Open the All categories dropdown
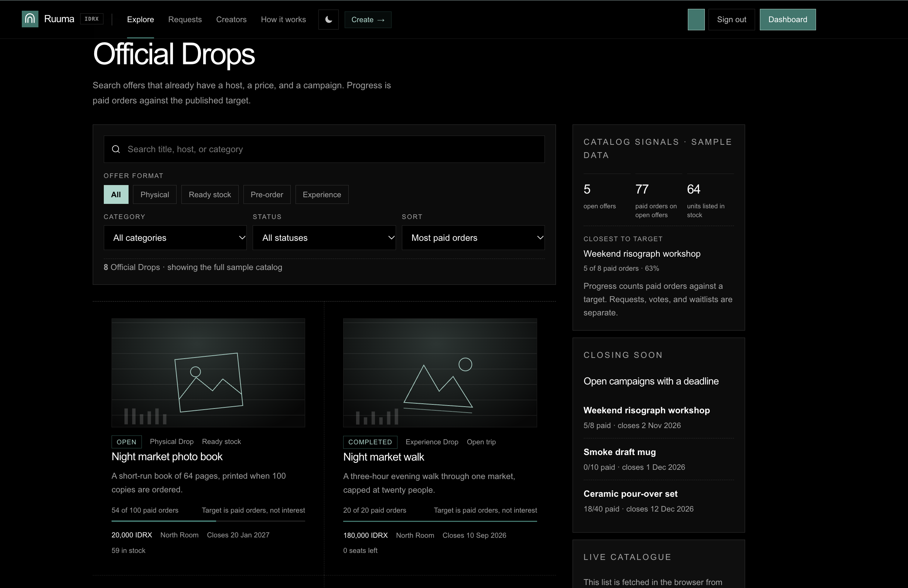 click(175, 238)
